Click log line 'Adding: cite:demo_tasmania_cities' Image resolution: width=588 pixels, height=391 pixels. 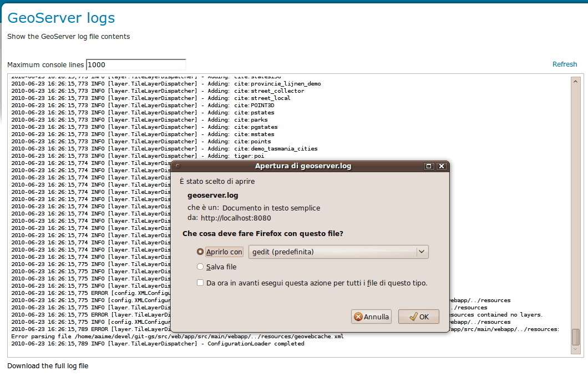tap(164, 149)
